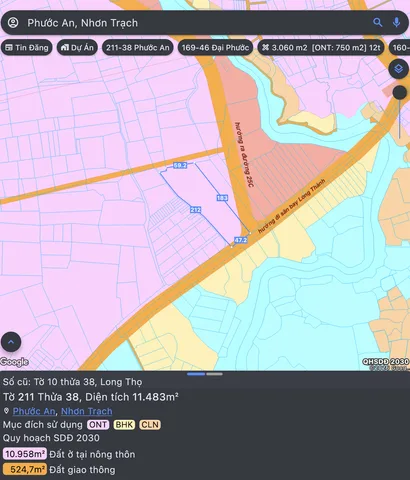Screen dimensions: 410x480
Task: Select the Tin Đăng chip
Action: [x=27, y=48]
